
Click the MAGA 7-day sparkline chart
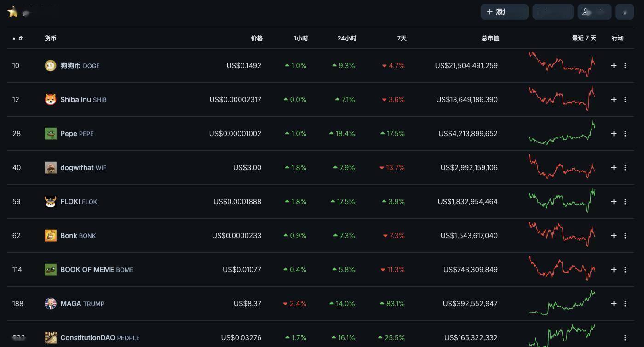[562, 303]
